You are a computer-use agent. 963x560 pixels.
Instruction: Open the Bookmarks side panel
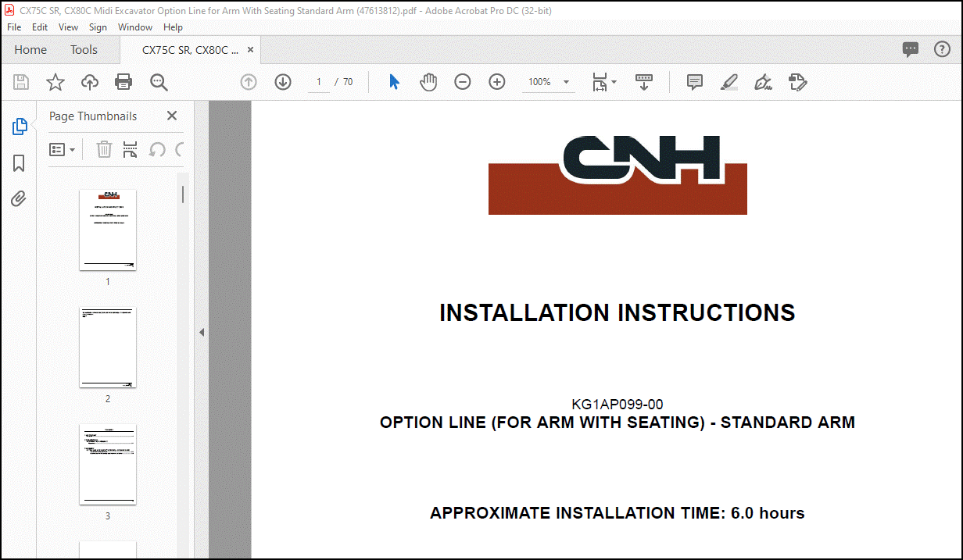pos(19,162)
